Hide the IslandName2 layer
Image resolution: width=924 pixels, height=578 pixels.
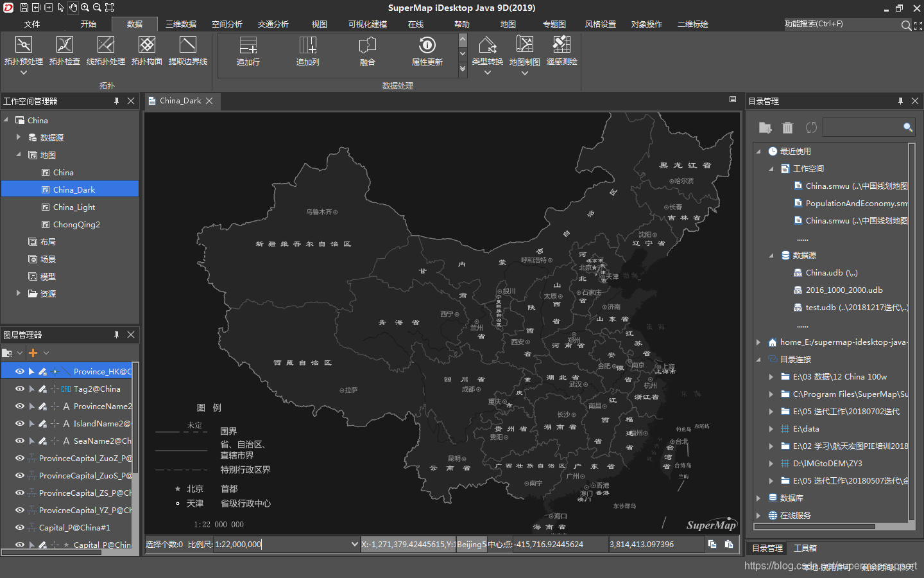(x=20, y=423)
